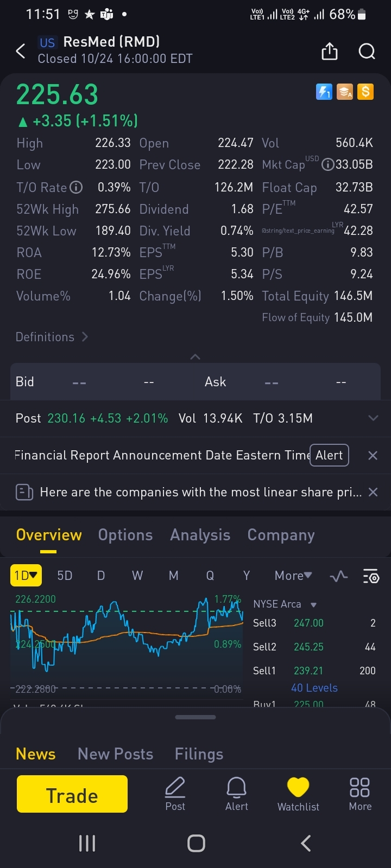Open the More chart periods dropdown

pyautogui.click(x=293, y=576)
